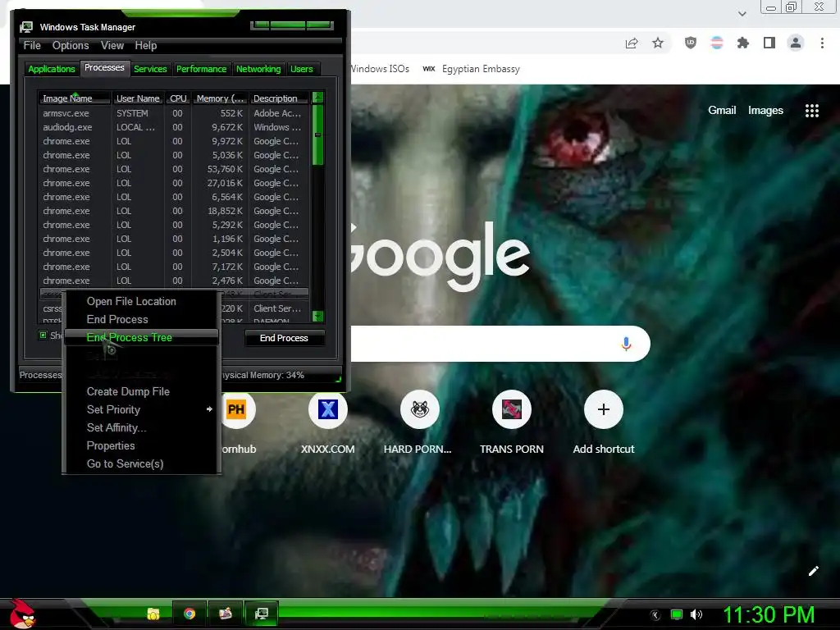The width and height of the screenshot is (840, 630).
Task: Click the speaker volume tray icon
Action: pyautogui.click(x=696, y=614)
